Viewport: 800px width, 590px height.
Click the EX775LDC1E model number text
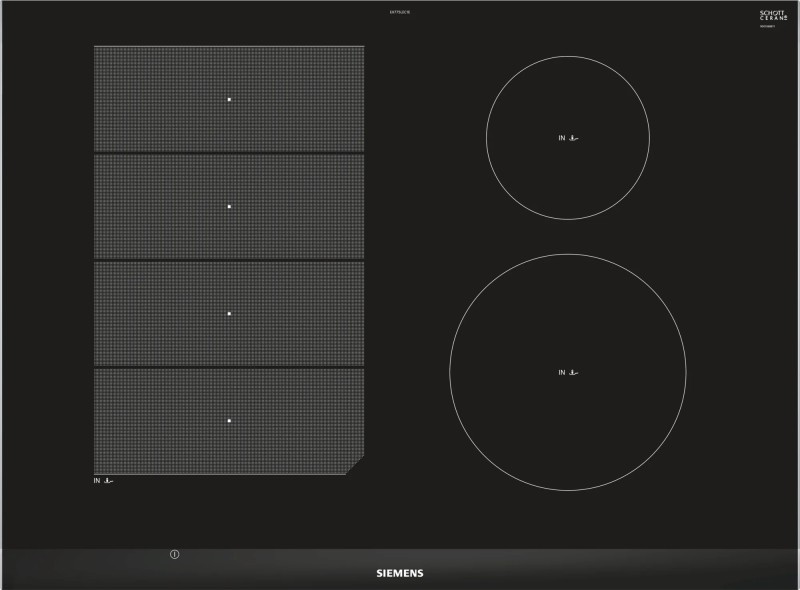click(x=398, y=11)
